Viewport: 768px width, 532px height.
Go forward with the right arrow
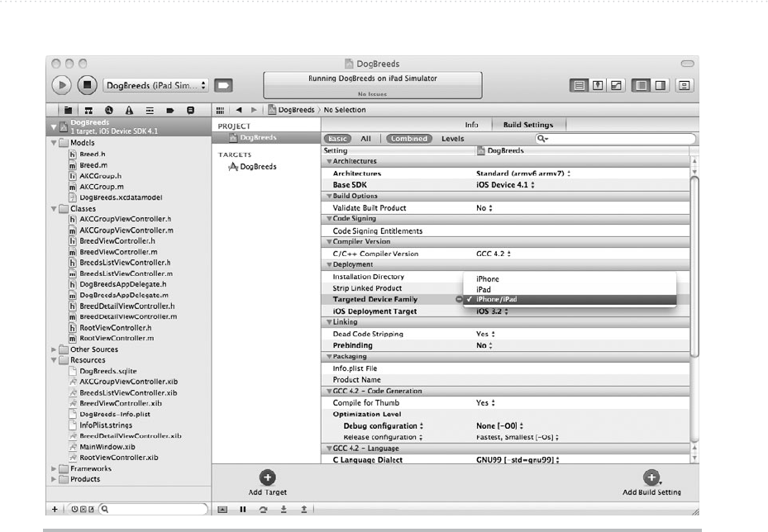pos(254,110)
